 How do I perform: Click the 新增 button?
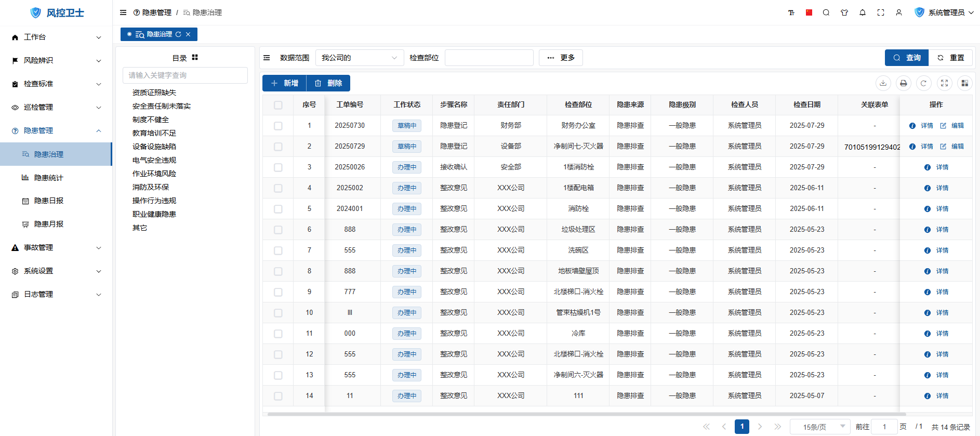(284, 83)
